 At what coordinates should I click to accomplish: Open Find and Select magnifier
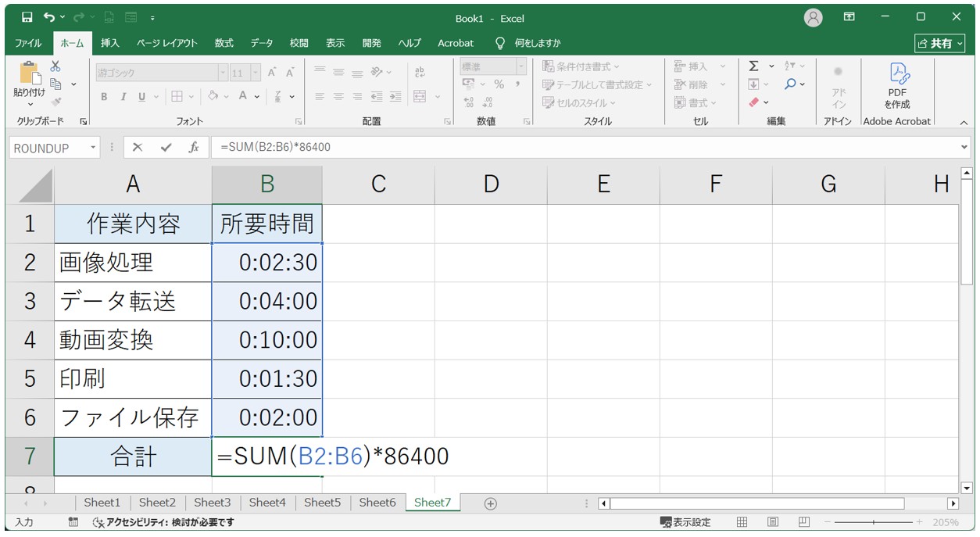coord(791,84)
